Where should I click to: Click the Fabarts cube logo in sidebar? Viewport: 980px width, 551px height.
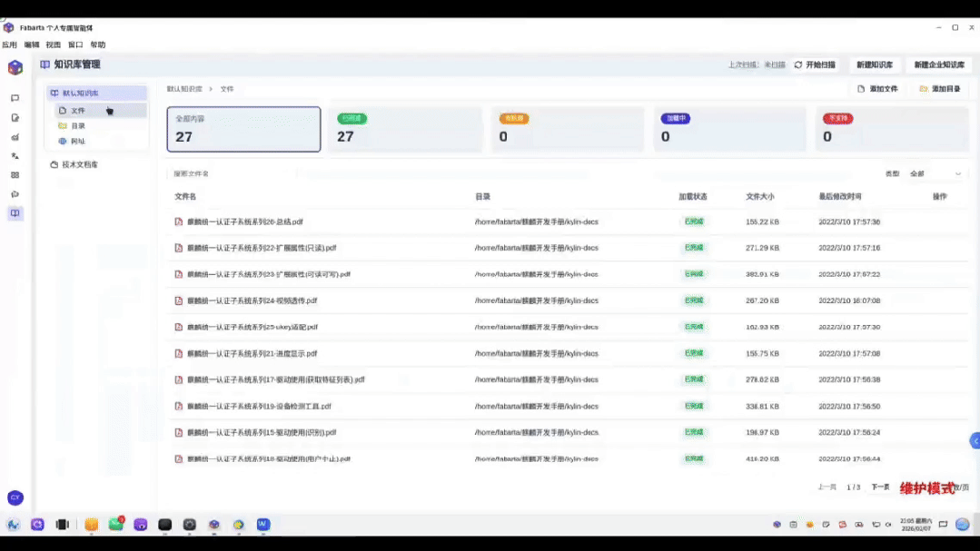pyautogui.click(x=15, y=68)
